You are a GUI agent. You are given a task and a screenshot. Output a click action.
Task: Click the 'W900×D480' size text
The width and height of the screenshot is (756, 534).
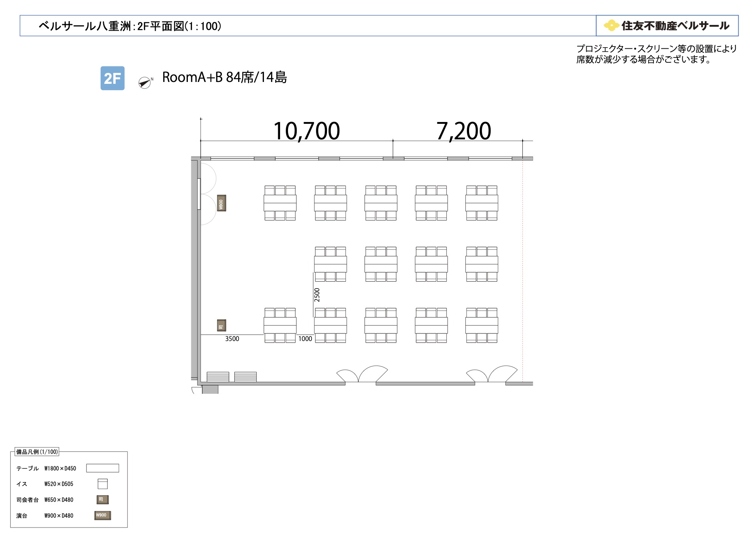click(x=59, y=515)
